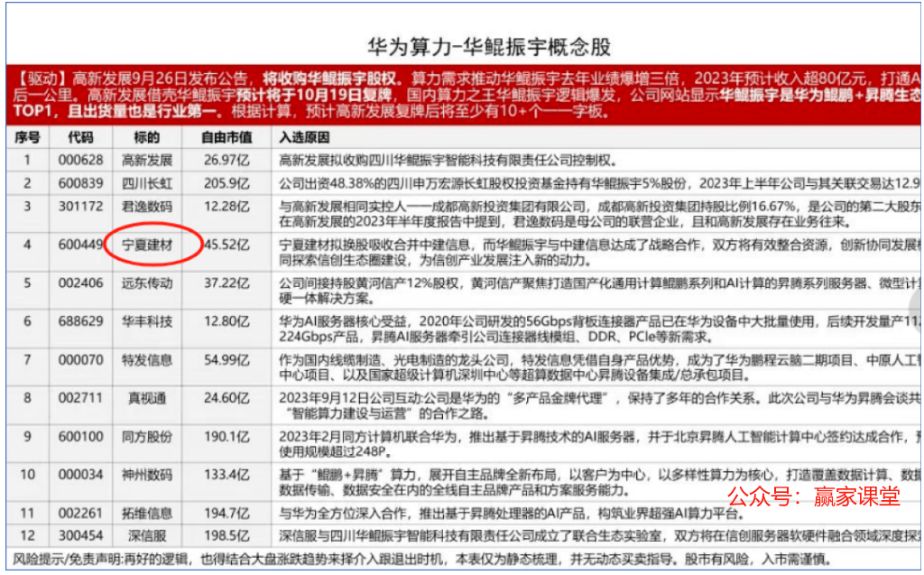Click stock code 300454
Viewport: 924px width, 575px height.
[x=80, y=536]
